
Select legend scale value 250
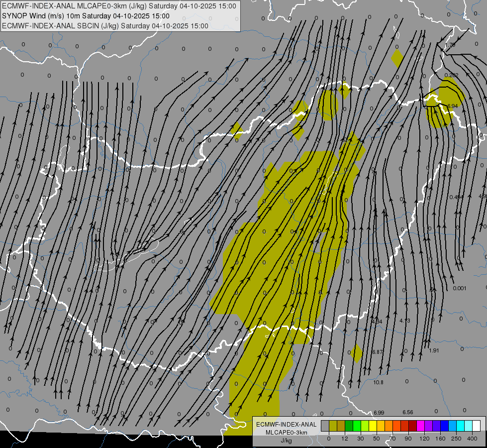coord(456,439)
